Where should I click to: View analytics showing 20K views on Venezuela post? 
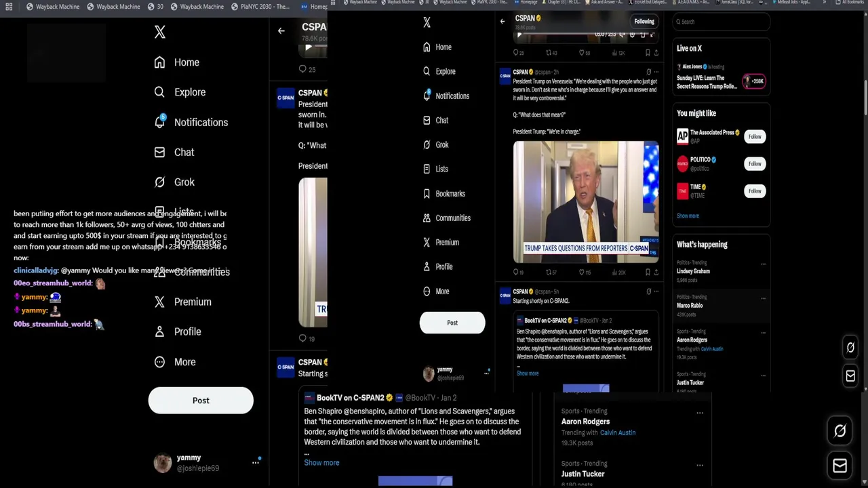point(618,272)
